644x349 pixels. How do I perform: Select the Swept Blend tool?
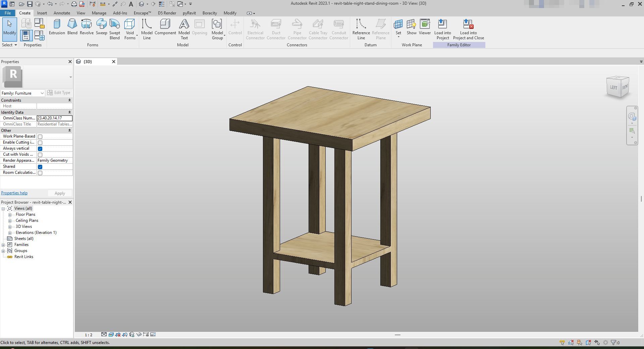114,29
